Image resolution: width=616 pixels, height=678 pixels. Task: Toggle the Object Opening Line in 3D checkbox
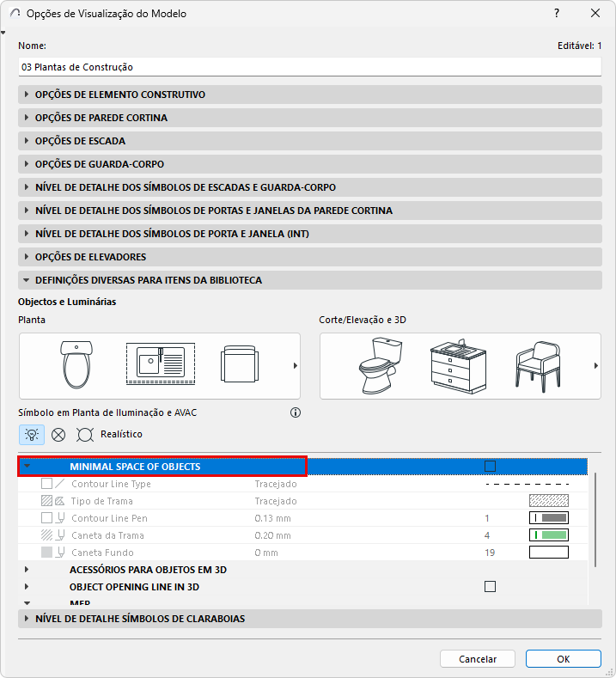point(490,587)
